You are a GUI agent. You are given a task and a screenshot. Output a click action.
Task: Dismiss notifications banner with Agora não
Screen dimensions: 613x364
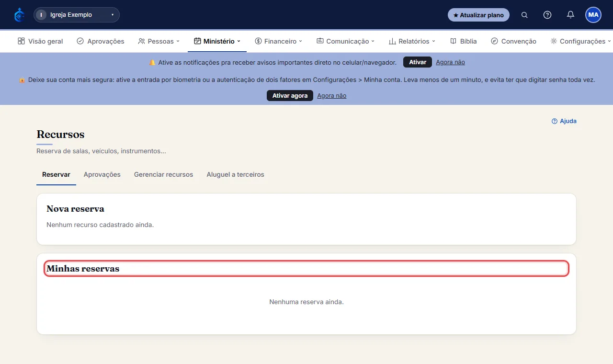click(450, 62)
